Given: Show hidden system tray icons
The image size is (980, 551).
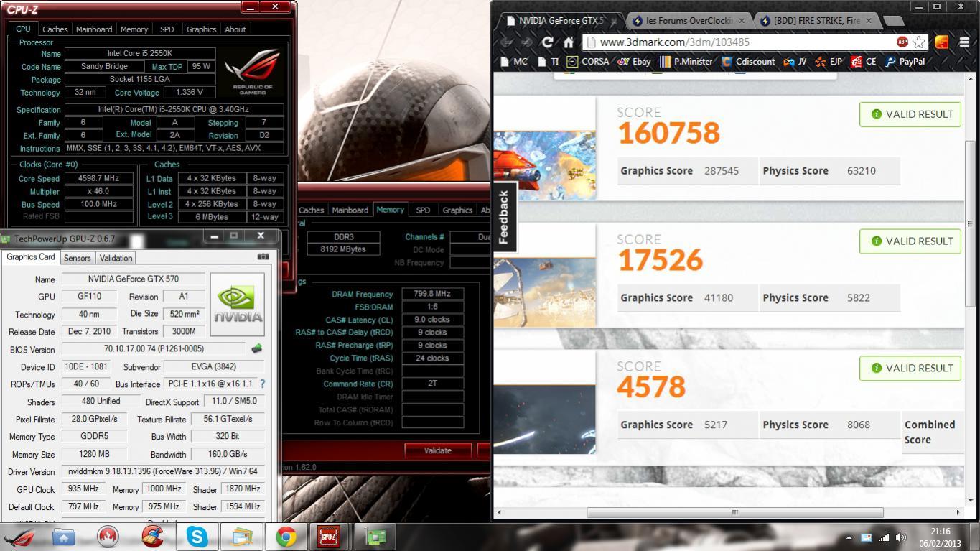Looking at the screenshot, I should pos(849,537).
